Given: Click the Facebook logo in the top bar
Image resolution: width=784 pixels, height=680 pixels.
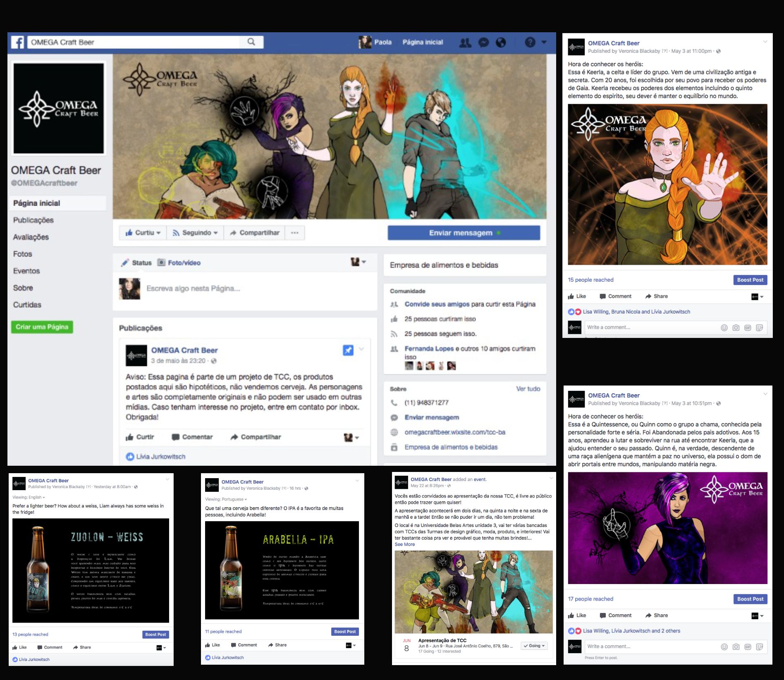Looking at the screenshot, I should click(17, 42).
